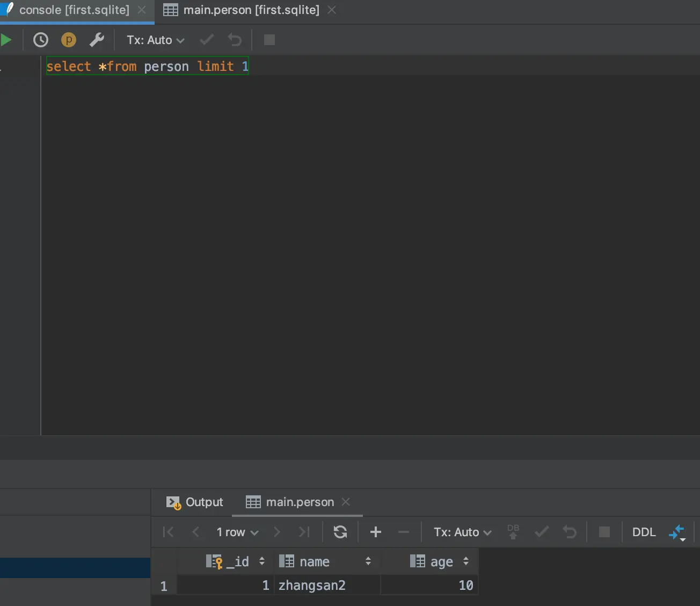Sort by the age column arrows
Screen dimensions: 700x606
click(466, 561)
